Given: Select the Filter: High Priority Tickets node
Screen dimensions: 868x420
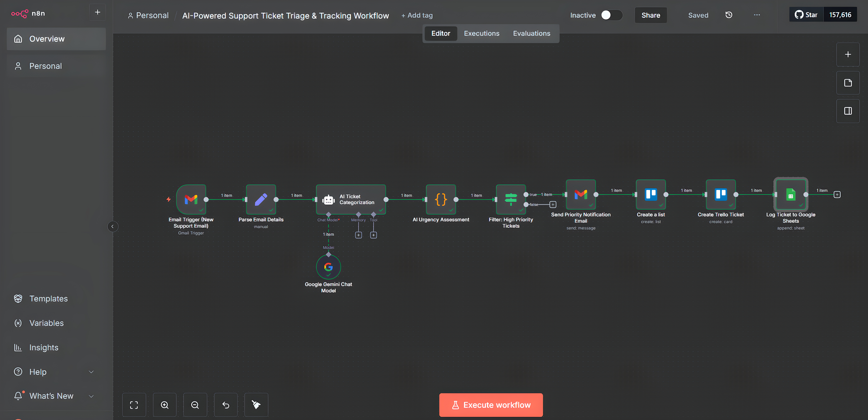Looking at the screenshot, I should [x=511, y=200].
